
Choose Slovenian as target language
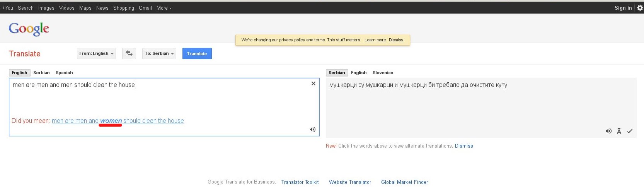click(383, 73)
